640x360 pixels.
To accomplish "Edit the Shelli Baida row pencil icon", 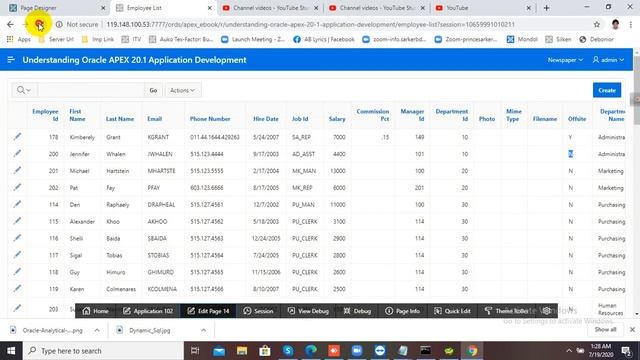I will click(x=17, y=238).
